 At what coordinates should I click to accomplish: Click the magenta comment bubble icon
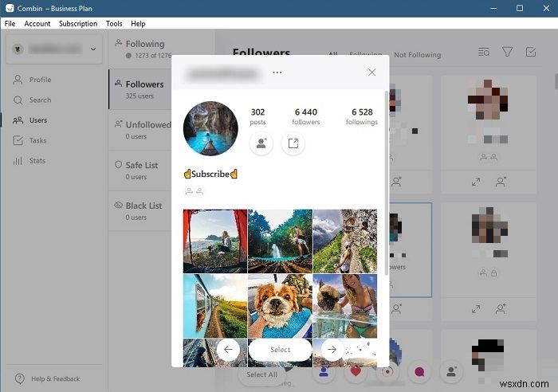coord(419,372)
